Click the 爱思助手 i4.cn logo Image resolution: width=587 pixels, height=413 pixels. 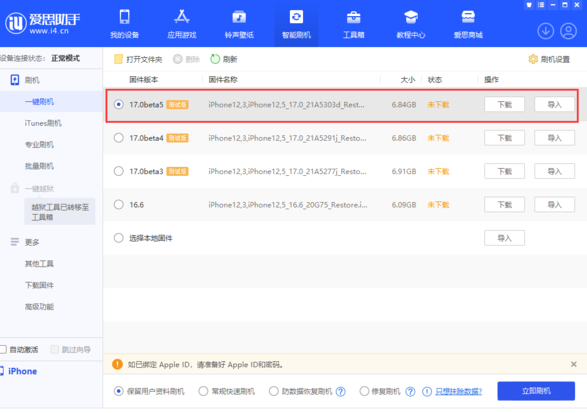43,23
